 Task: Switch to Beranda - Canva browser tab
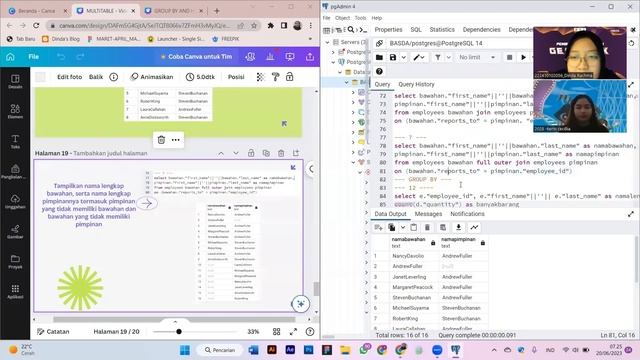[x=37, y=11]
